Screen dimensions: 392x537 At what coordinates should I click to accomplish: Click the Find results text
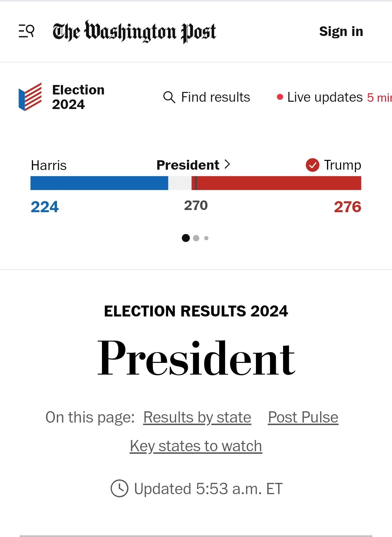tap(216, 97)
